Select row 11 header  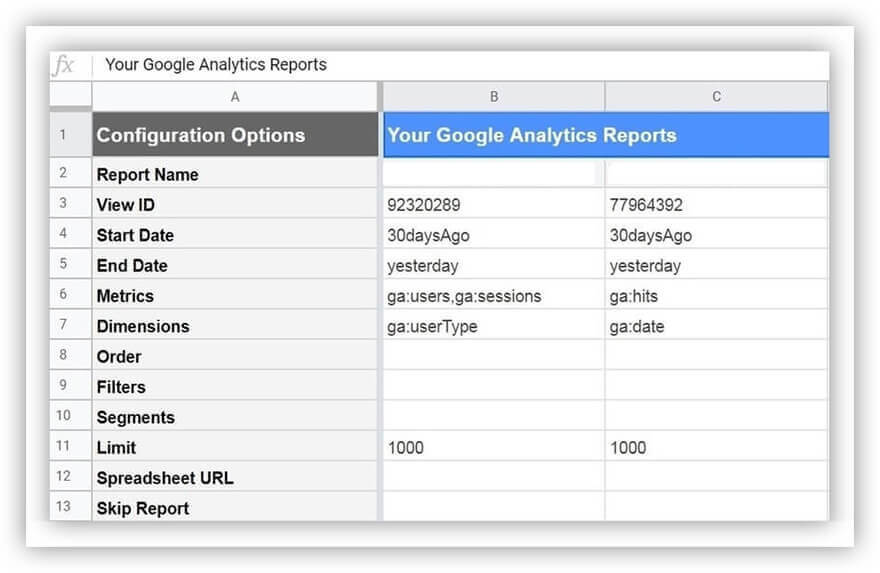click(71, 446)
